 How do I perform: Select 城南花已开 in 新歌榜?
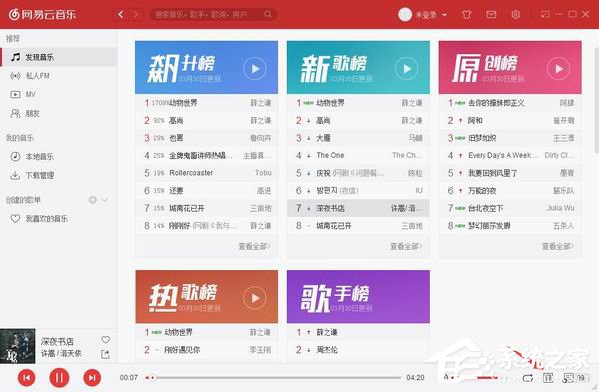358,226
